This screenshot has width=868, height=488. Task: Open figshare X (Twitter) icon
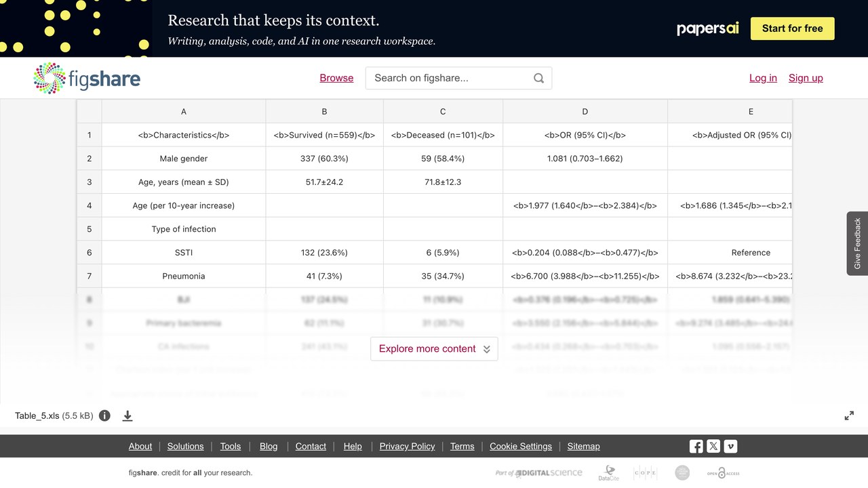click(x=713, y=446)
